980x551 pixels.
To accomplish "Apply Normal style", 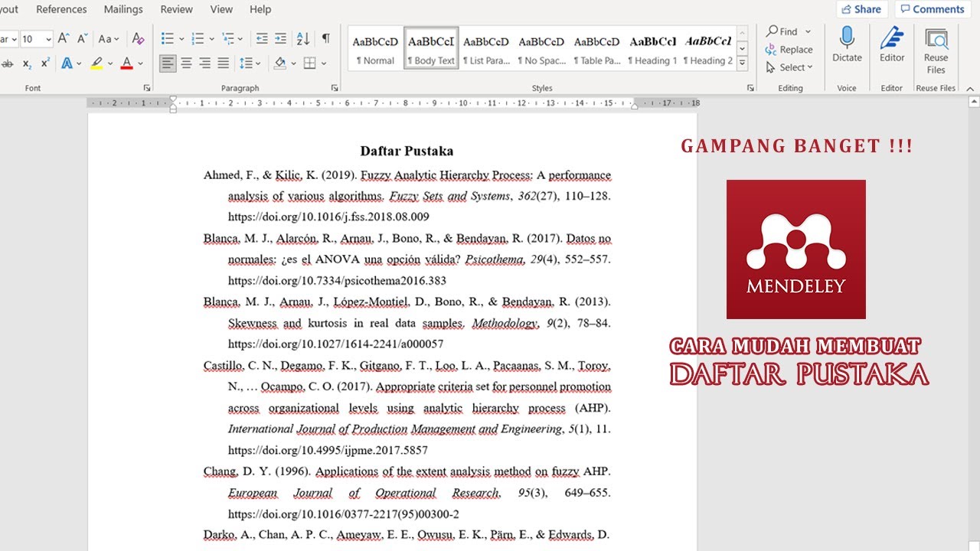I will tap(375, 49).
